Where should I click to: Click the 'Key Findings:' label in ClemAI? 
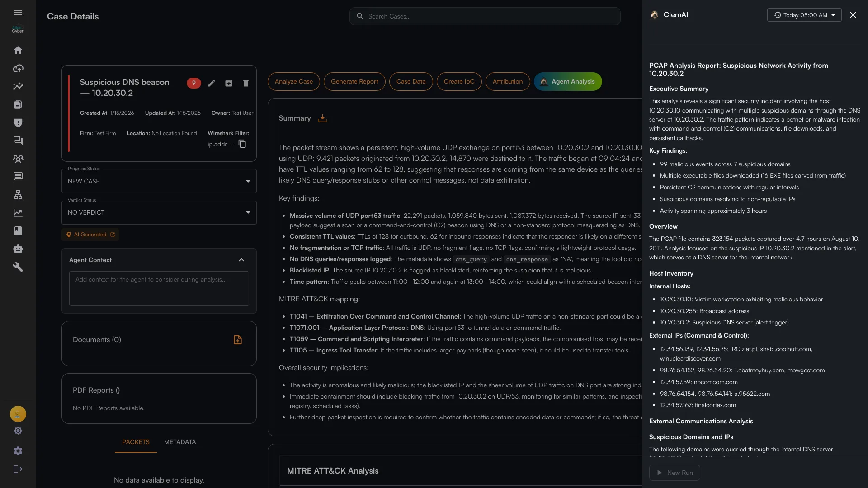tap(668, 150)
